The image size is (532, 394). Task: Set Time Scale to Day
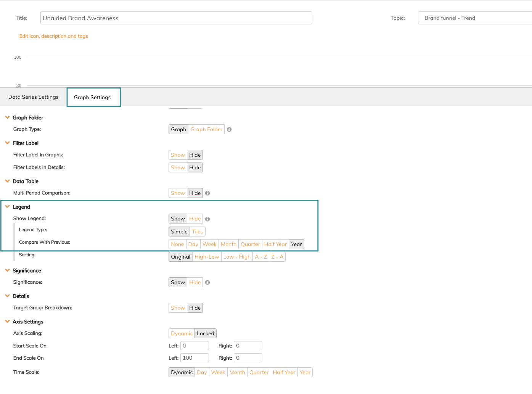[x=202, y=372]
